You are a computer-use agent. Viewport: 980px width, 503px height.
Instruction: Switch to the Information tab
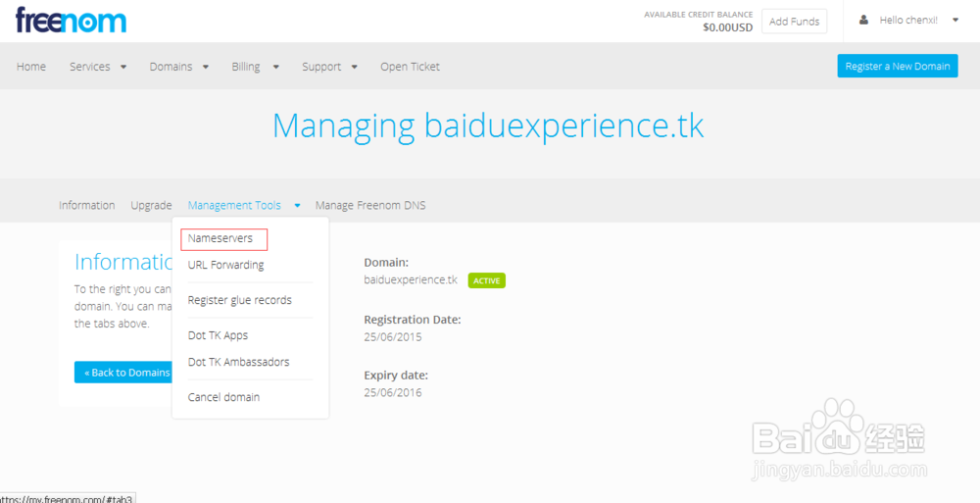(x=87, y=205)
